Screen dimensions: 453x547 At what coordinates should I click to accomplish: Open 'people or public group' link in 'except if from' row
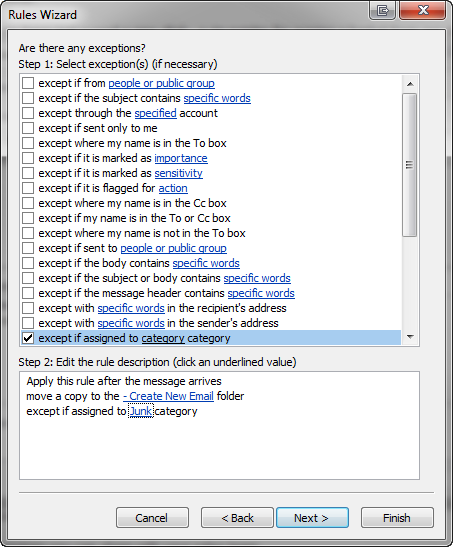point(161,83)
